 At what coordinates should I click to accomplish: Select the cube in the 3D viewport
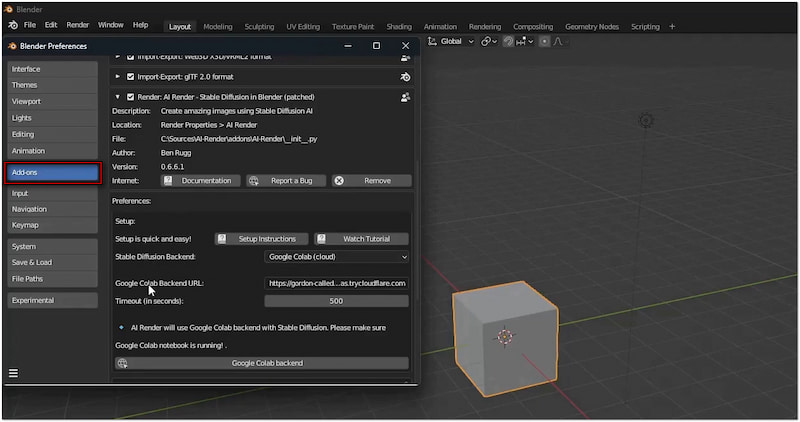[x=505, y=338]
